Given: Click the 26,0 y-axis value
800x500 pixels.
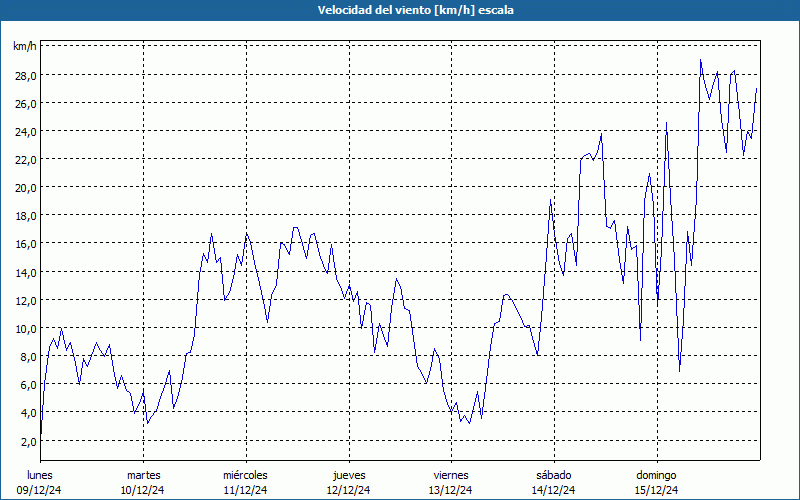Looking at the screenshot, I should 26,104.
